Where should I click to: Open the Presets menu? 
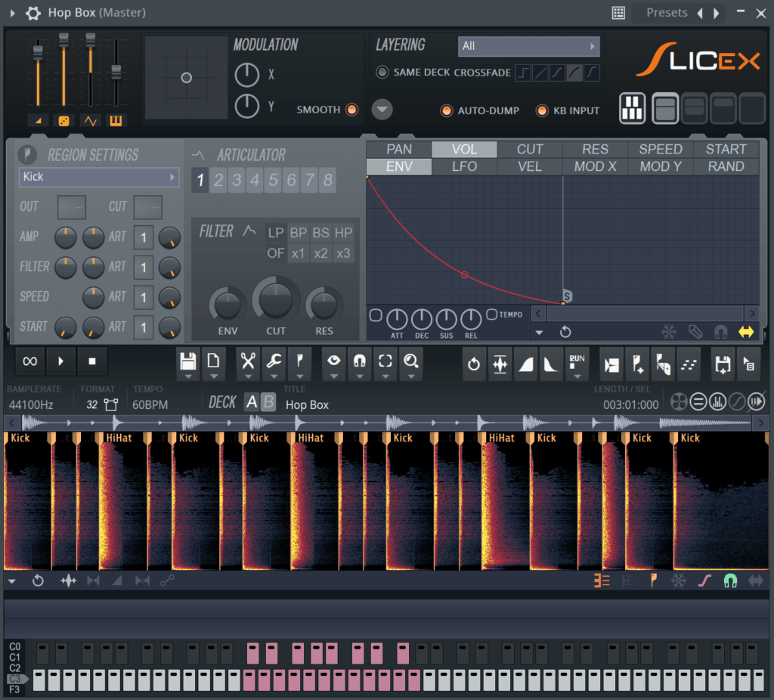pyautogui.click(x=667, y=13)
